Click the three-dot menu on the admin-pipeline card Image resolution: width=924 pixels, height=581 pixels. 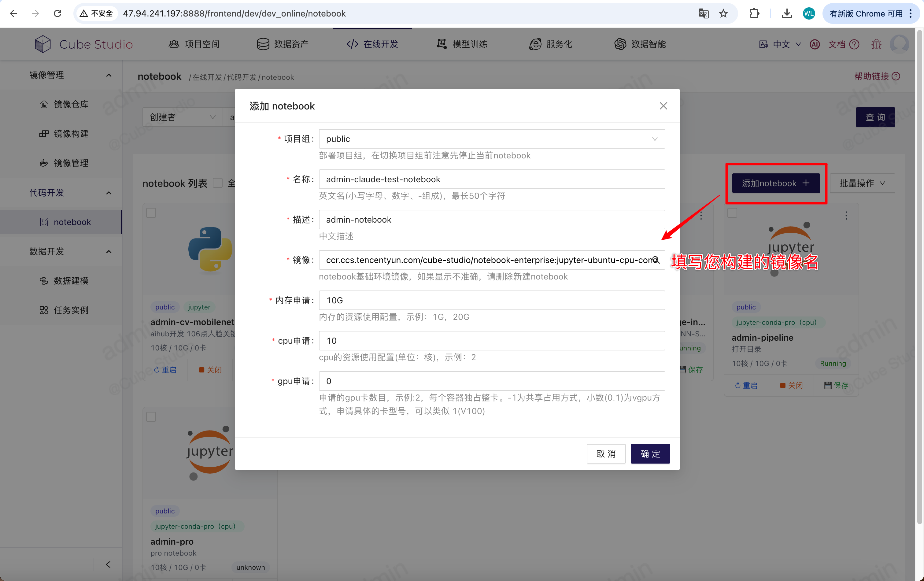pos(846,216)
